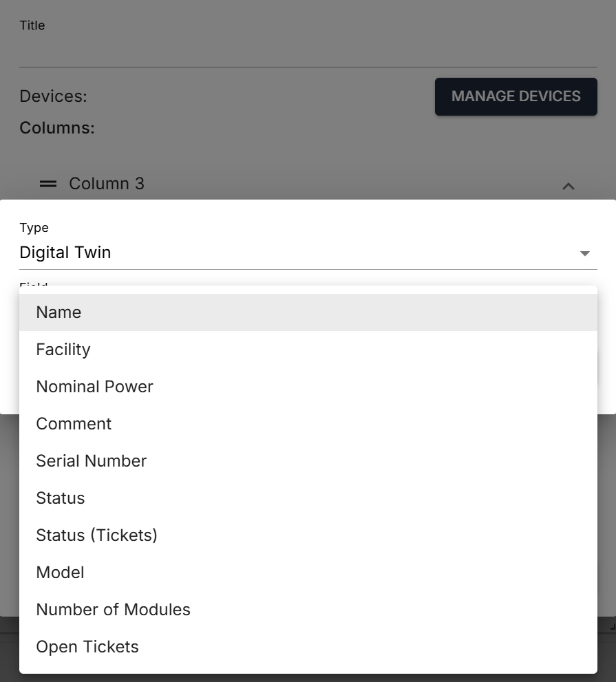Pick Open Tickets from the dropdown
This screenshot has height=682, width=616.
point(87,647)
